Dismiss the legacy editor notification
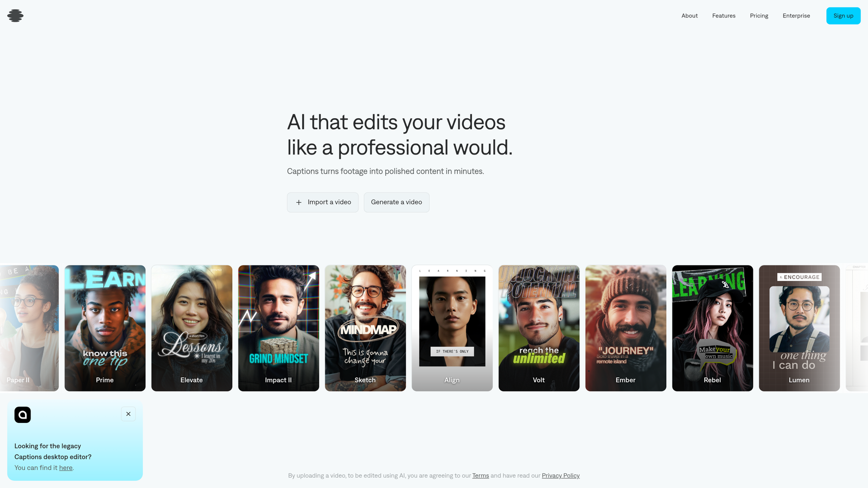The width and height of the screenshot is (868, 488). click(128, 414)
